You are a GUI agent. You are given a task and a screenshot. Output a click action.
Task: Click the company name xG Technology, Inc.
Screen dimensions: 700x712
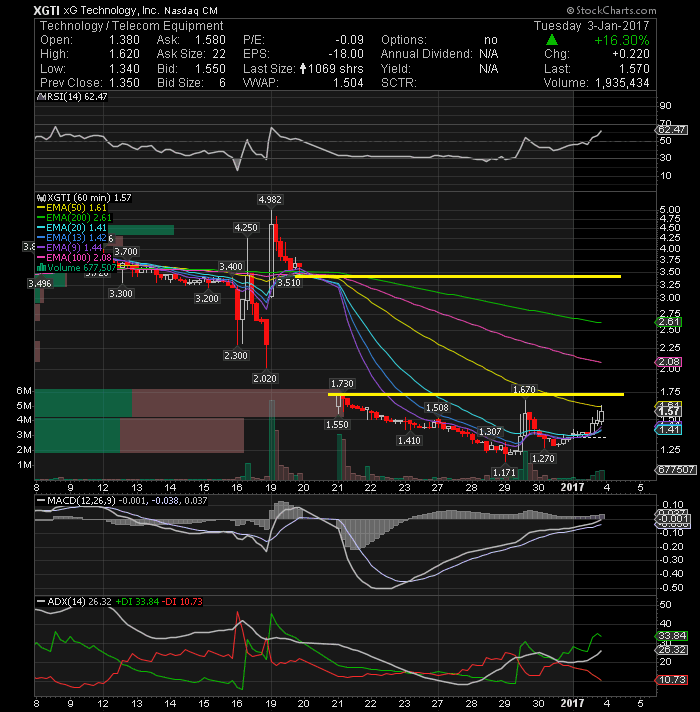click(111, 10)
